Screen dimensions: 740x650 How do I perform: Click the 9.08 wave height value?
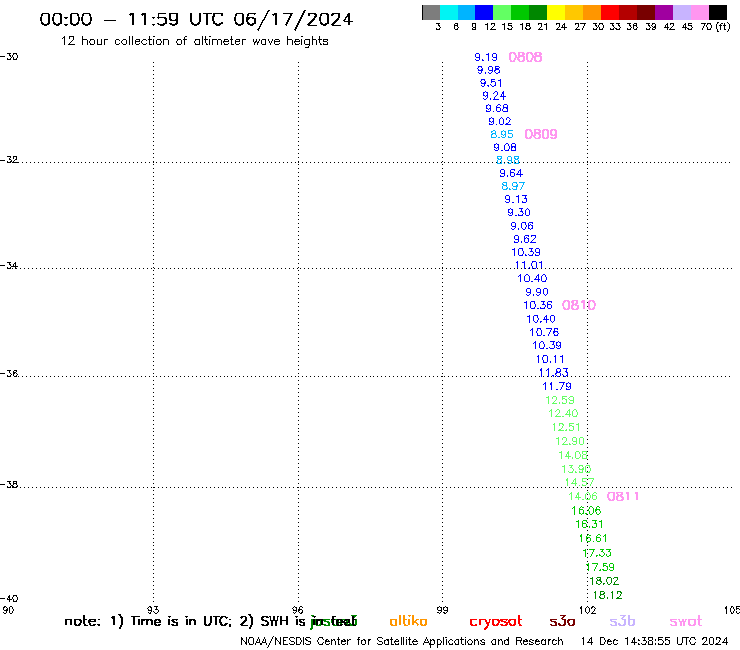click(505, 147)
